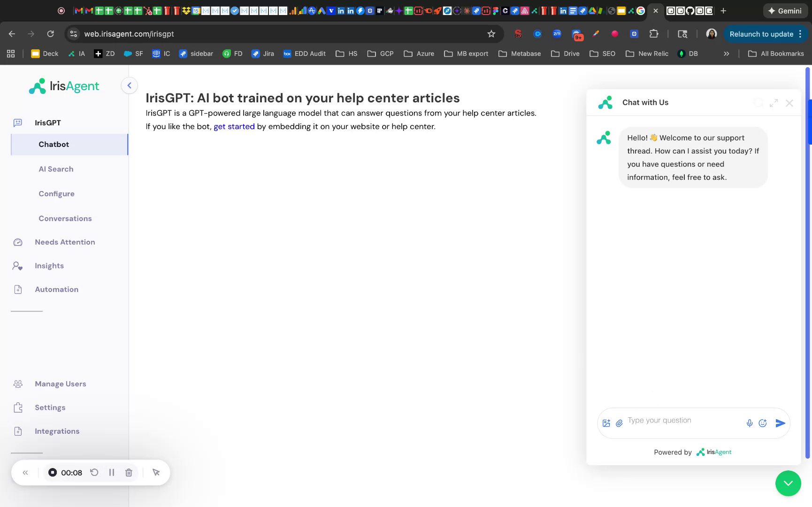The height and width of the screenshot is (507, 812).
Task: Expand the Drive bookmarks folder
Action: (565, 54)
